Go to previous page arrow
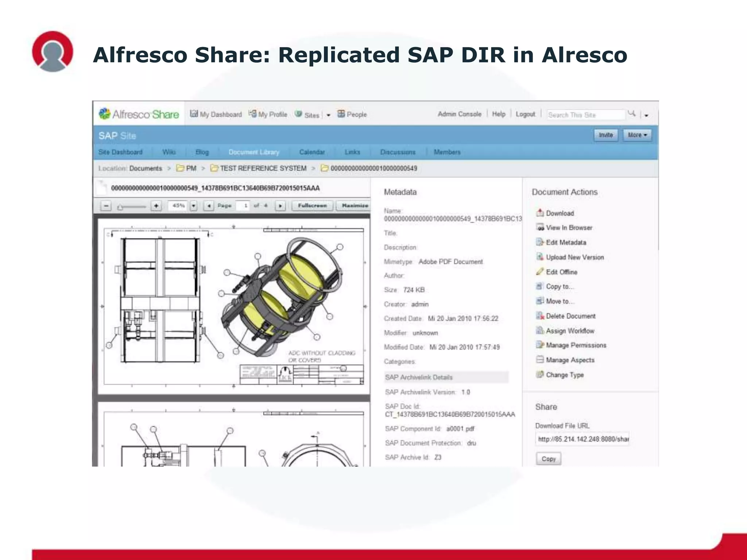Image resolution: width=747 pixels, height=560 pixels. (209, 206)
